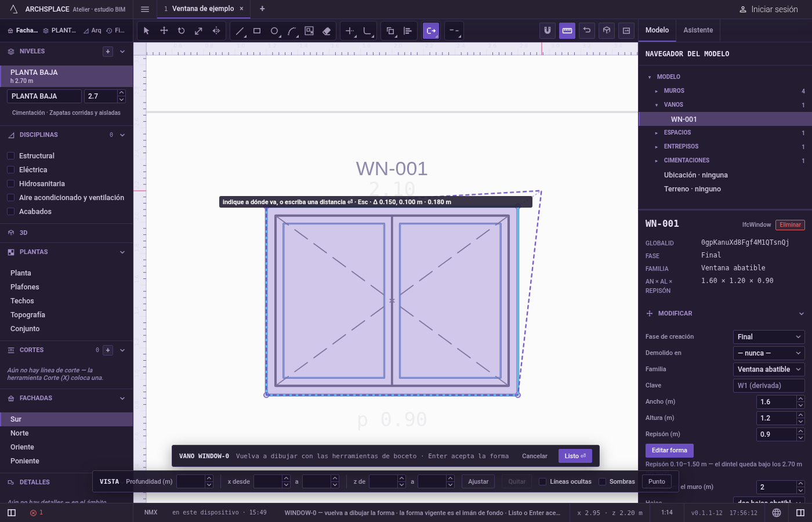
Task: Activate the Move tool
Action: pyautogui.click(x=164, y=31)
